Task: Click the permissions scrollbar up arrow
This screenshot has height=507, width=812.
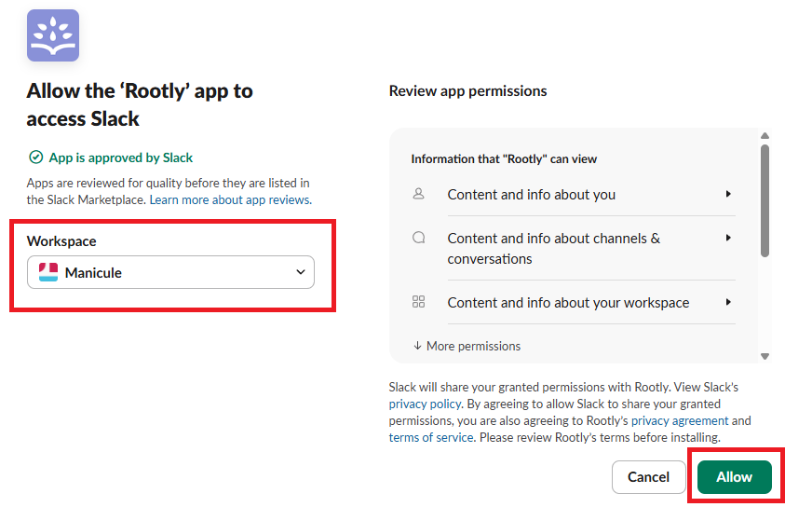Action: (765, 136)
